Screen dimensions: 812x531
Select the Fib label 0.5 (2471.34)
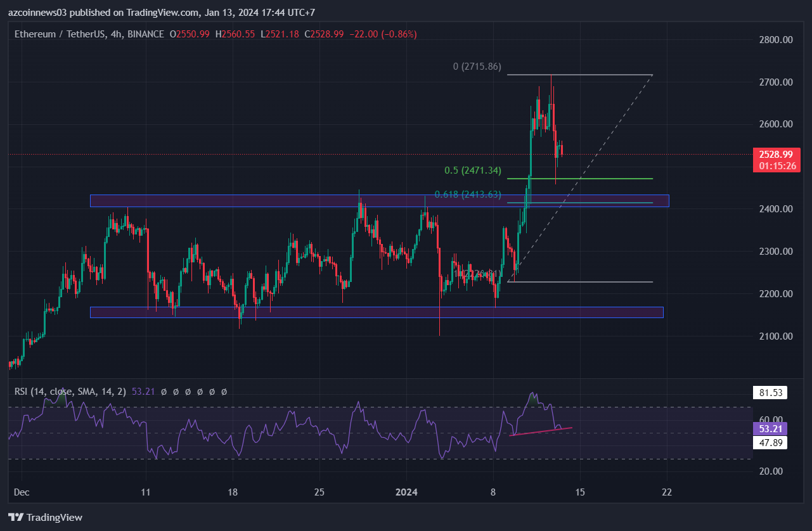click(x=472, y=170)
